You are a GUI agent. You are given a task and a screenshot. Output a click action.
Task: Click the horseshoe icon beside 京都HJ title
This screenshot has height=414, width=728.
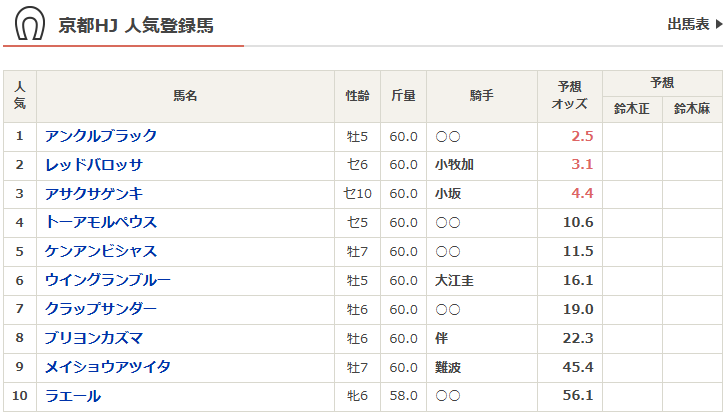tap(30, 24)
